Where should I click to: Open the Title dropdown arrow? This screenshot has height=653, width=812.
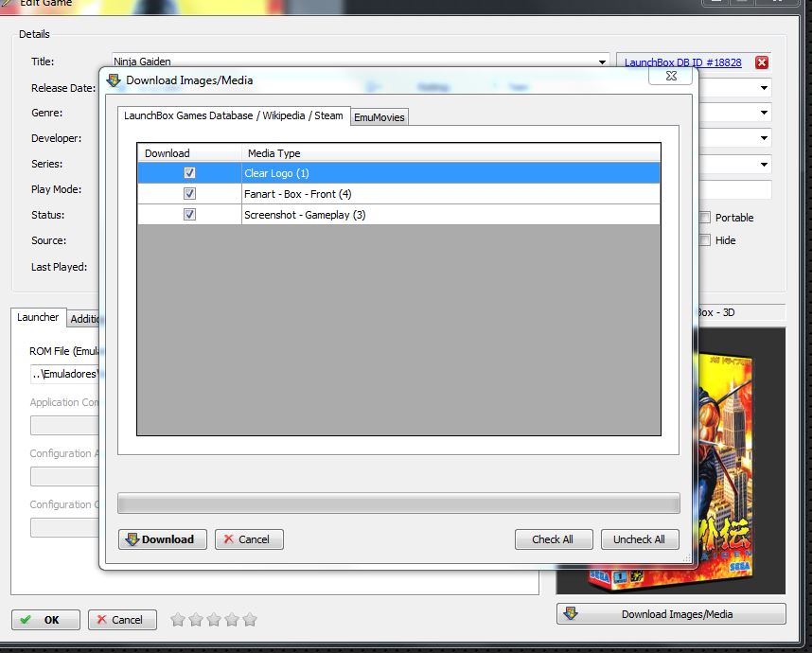click(602, 62)
